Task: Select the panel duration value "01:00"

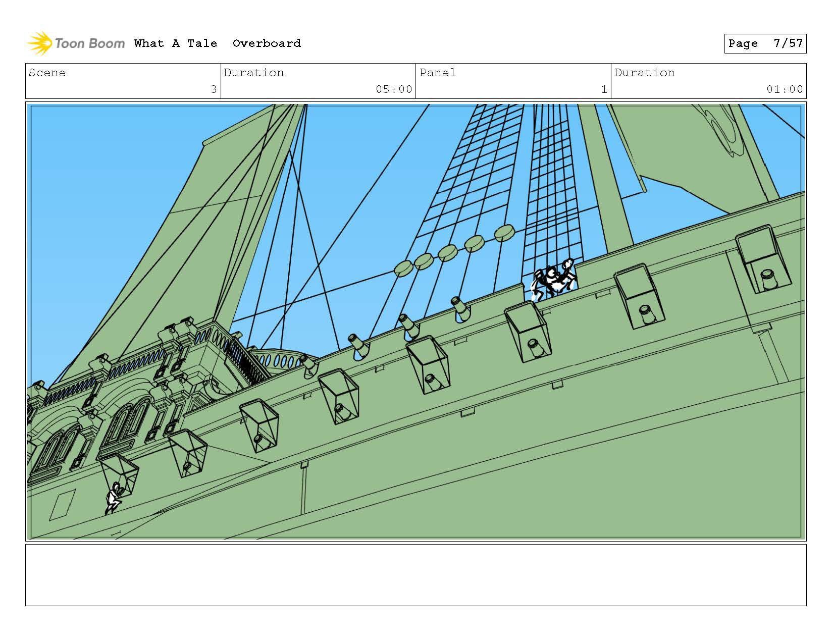Action: pyautogui.click(x=785, y=89)
